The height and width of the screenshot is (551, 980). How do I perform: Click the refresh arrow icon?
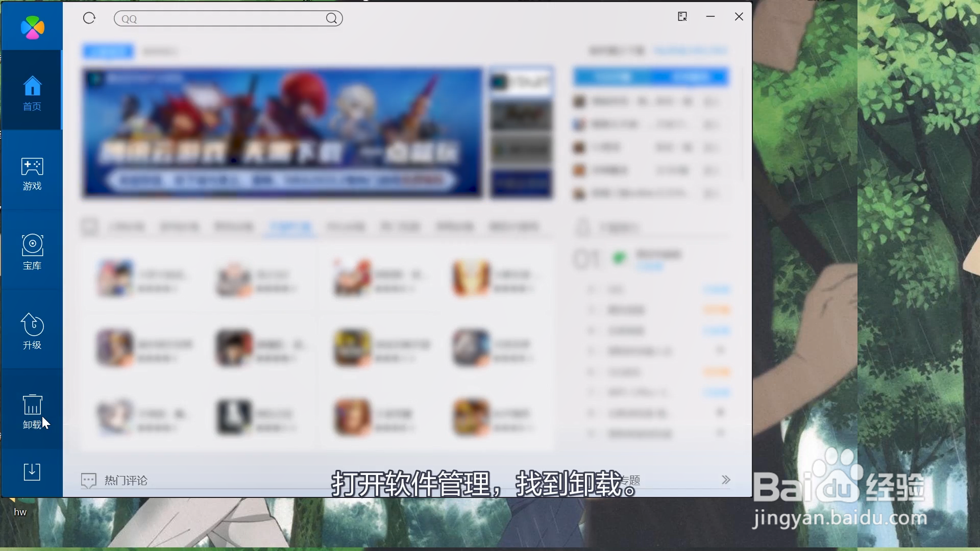coord(89,18)
